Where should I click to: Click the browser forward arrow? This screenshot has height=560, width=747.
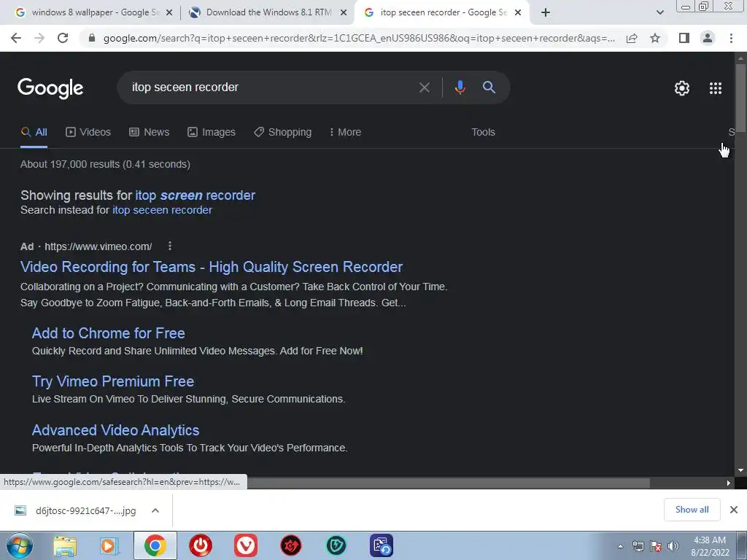click(39, 38)
